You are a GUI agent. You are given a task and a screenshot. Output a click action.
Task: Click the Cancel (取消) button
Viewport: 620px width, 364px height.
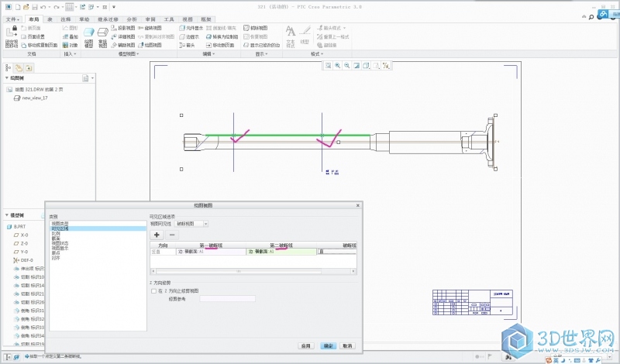[x=347, y=346]
